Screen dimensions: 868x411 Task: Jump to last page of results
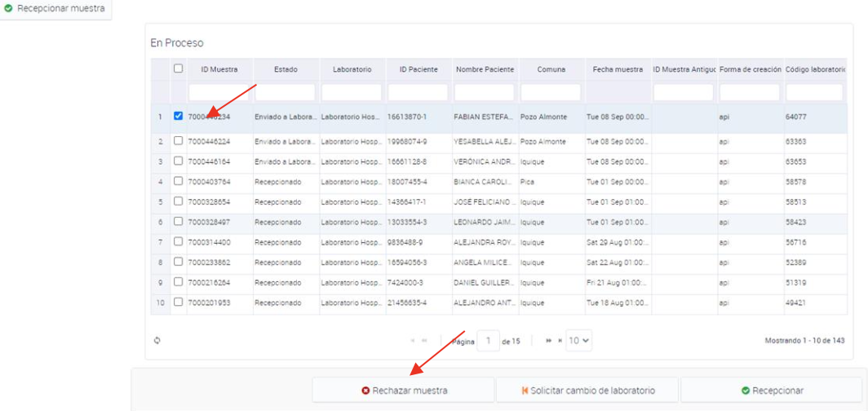click(560, 341)
